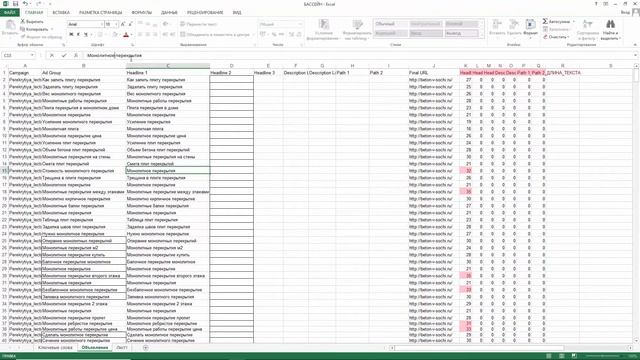Toggle Wrap Text (Перенести текст)
640x360 pixels.
click(x=199, y=24)
